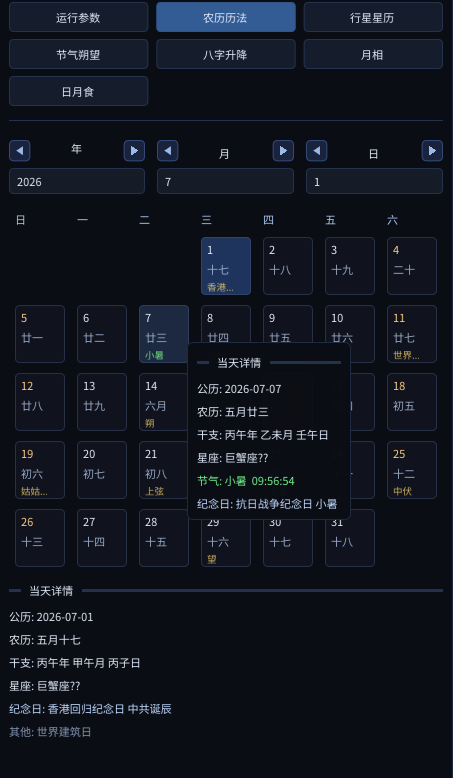453x778 pixels.
Task: Open the 日月食 tab
Action: click(78, 91)
